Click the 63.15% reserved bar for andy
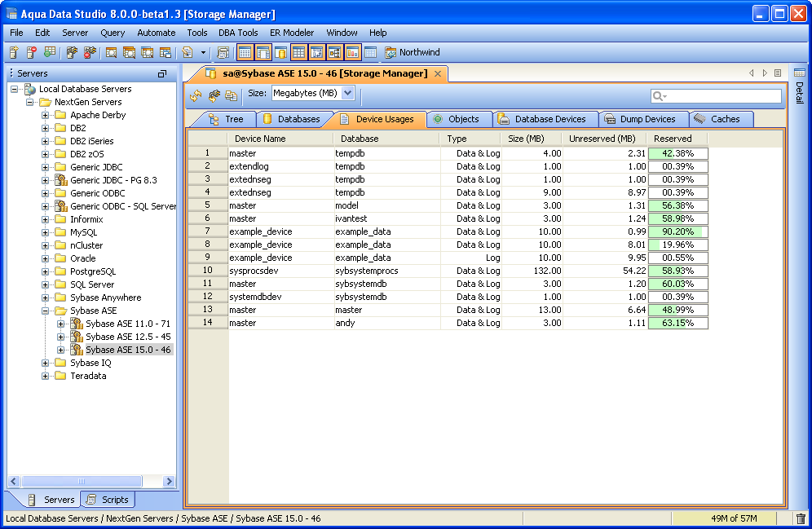Viewport: 812px width, 529px height. pos(677,323)
